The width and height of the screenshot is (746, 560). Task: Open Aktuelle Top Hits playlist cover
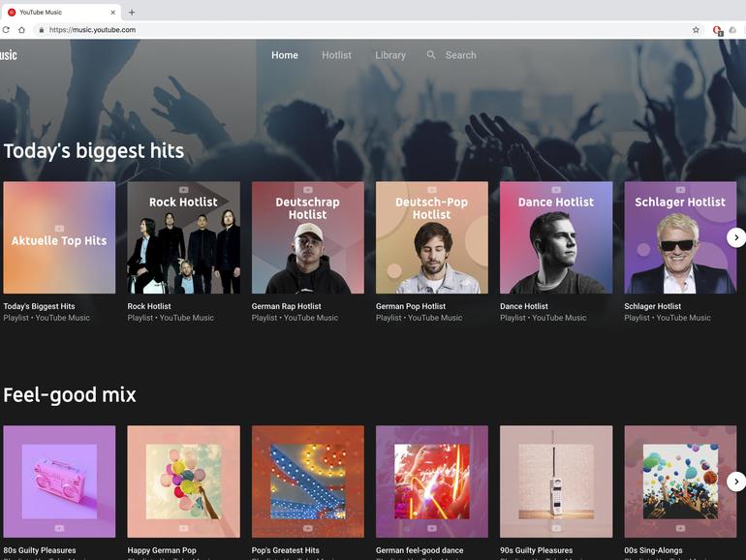point(59,237)
